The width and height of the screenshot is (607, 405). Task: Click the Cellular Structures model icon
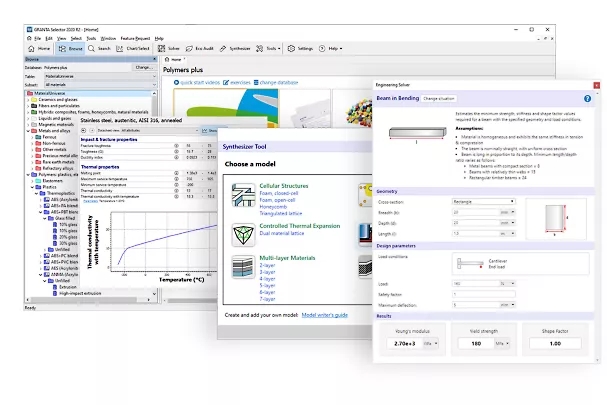[x=243, y=195]
